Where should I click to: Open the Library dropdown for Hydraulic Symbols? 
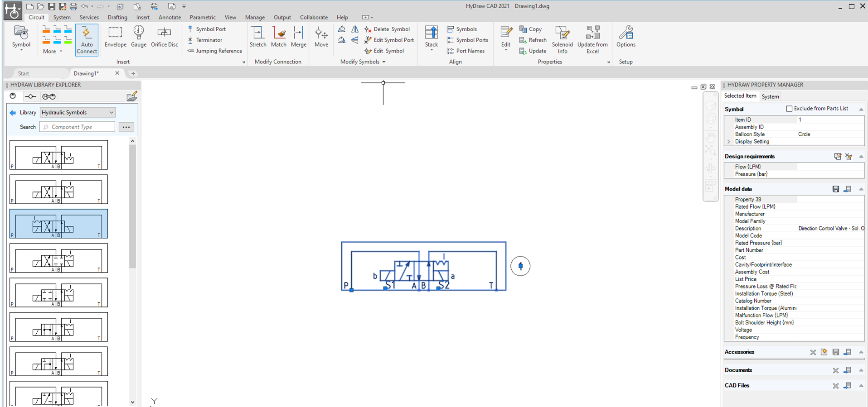[x=78, y=112]
